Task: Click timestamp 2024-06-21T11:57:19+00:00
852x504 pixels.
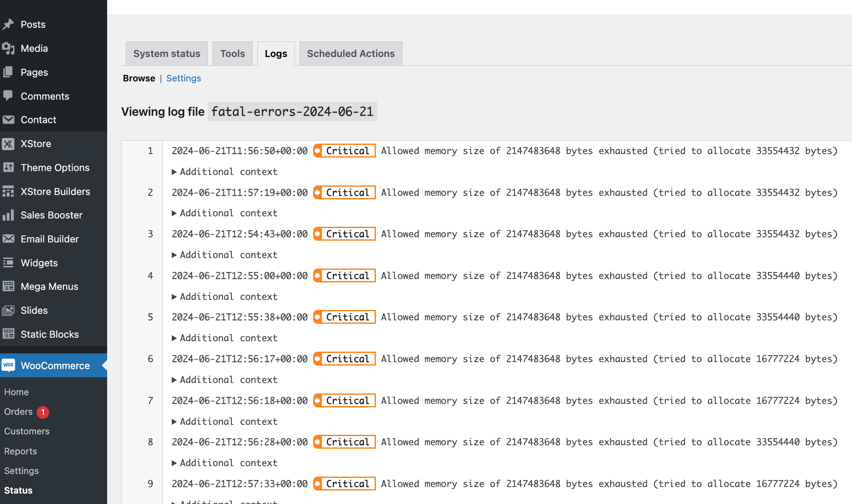Action: [x=240, y=192]
